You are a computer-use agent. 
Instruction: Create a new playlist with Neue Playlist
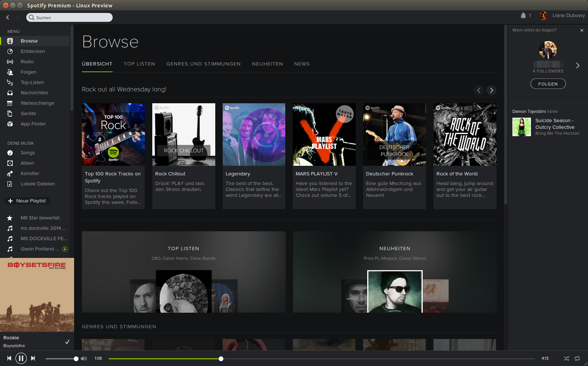[x=27, y=201]
